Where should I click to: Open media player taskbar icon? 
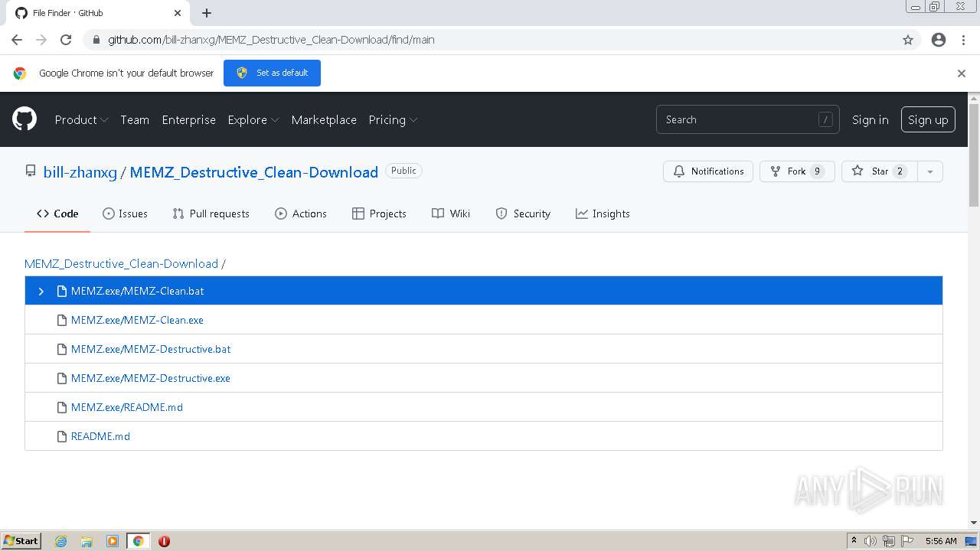click(x=113, y=541)
